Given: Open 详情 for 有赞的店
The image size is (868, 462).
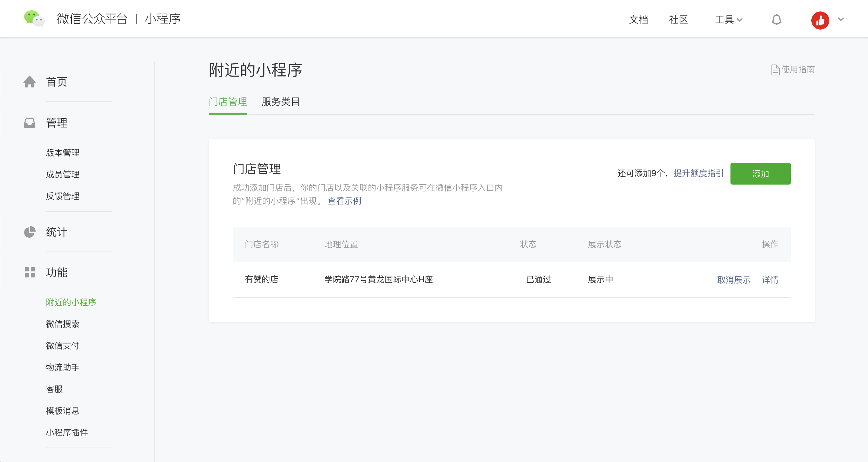Looking at the screenshot, I should [770, 280].
